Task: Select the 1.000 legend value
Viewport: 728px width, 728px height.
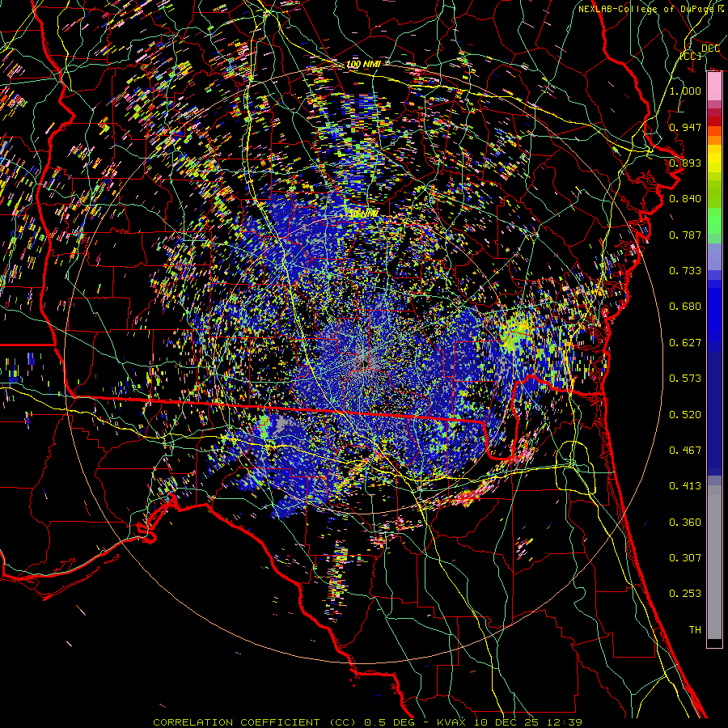Action: pyautogui.click(x=685, y=91)
